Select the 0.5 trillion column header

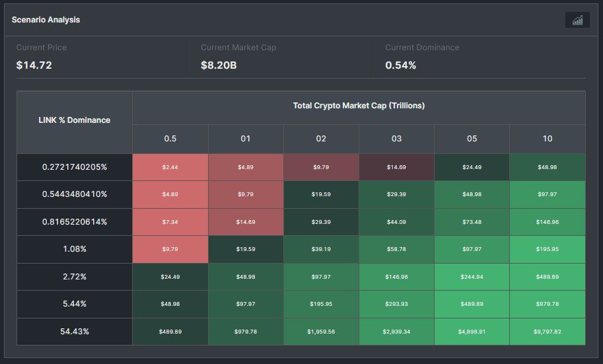170,139
